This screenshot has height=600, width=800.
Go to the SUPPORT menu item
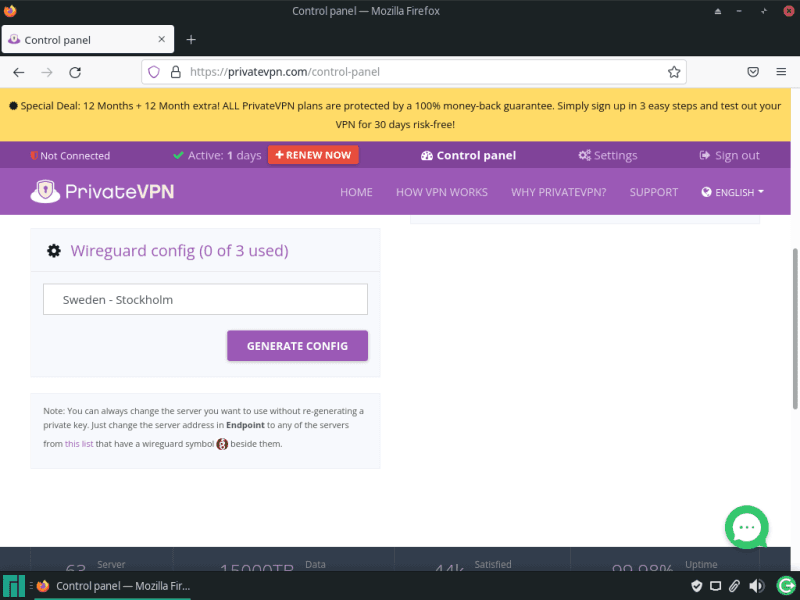(x=653, y=192)
